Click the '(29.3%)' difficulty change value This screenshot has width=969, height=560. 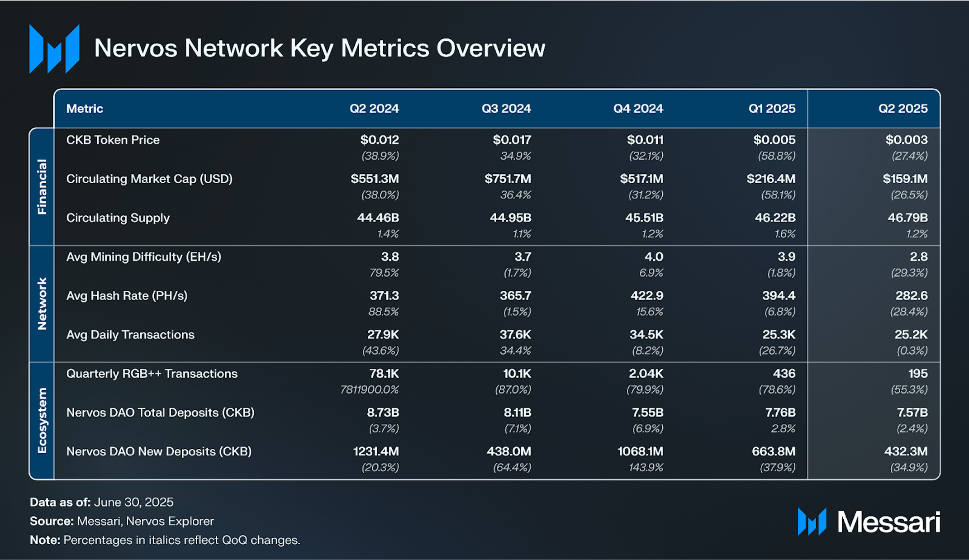pos(909,273)
